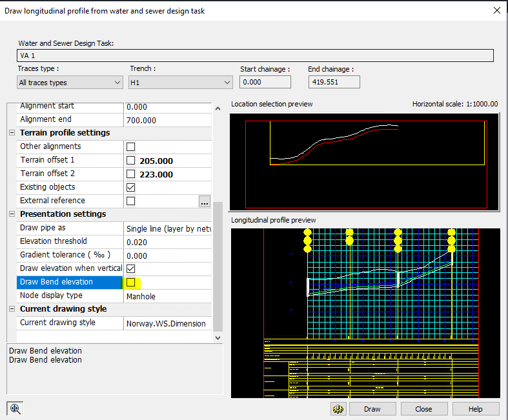Screen dimensions: 508x420
Task: Click the Help button
Action: (x=475, y=409)
